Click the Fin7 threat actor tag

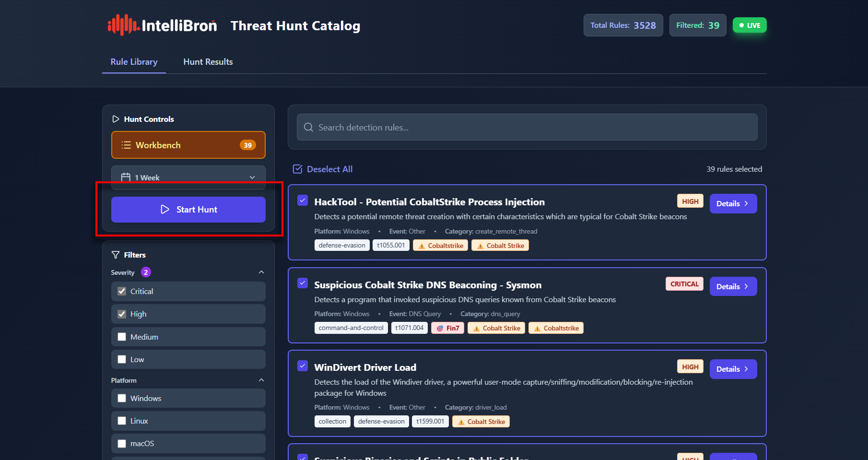pyautogui.click(x=447, y=328)
